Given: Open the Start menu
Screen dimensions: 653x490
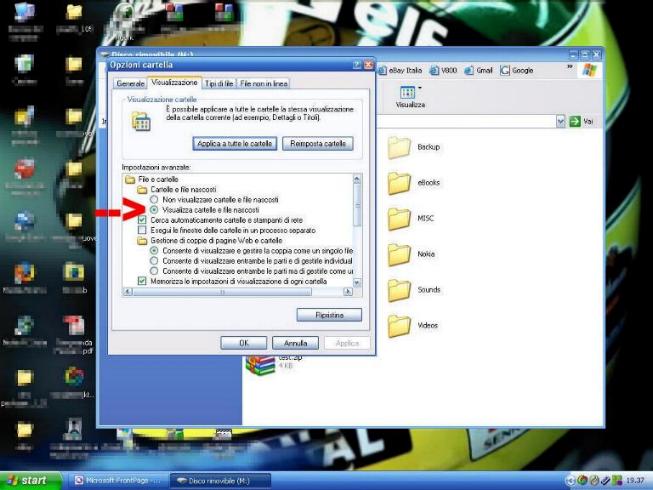Looking at the screenshot, I should click(x=30, y=480).
